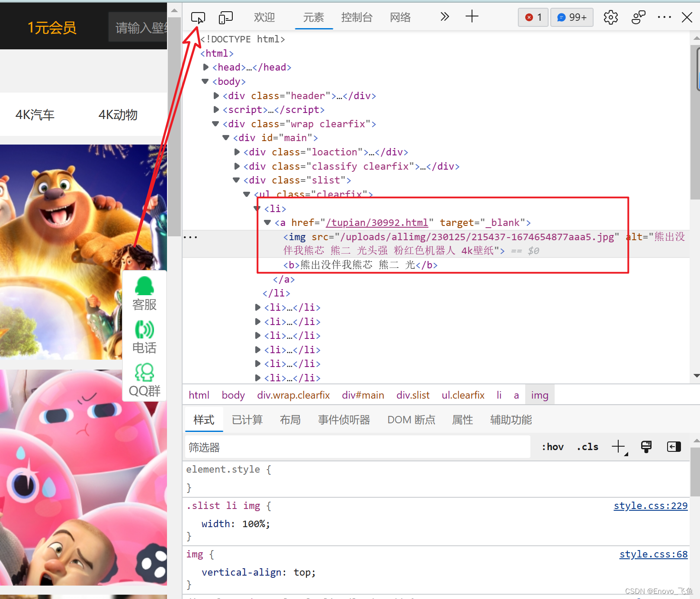Activate the inspect element picker icon
The image size is (700, 599).
click(x=198, y=17)
